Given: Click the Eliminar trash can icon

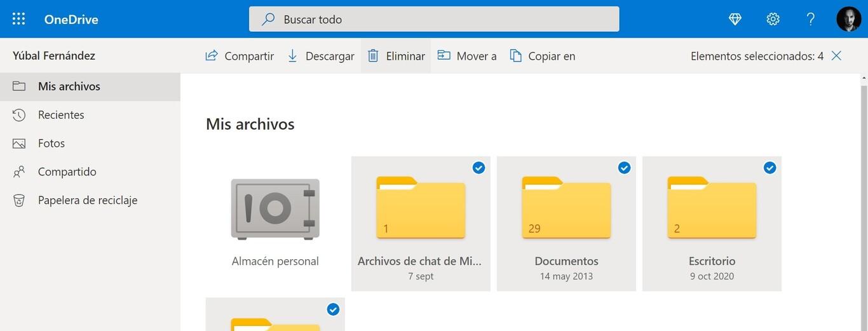Looking at the screenshot, I should click(x=374, y=55).
